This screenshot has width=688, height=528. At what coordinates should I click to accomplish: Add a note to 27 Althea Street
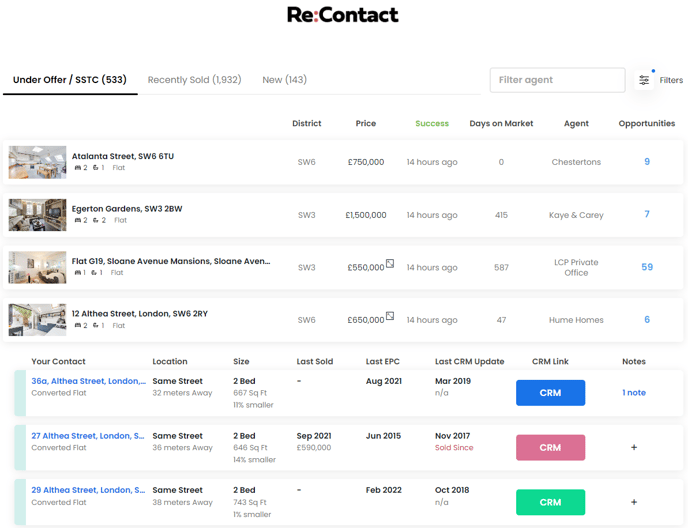[634, 447]
